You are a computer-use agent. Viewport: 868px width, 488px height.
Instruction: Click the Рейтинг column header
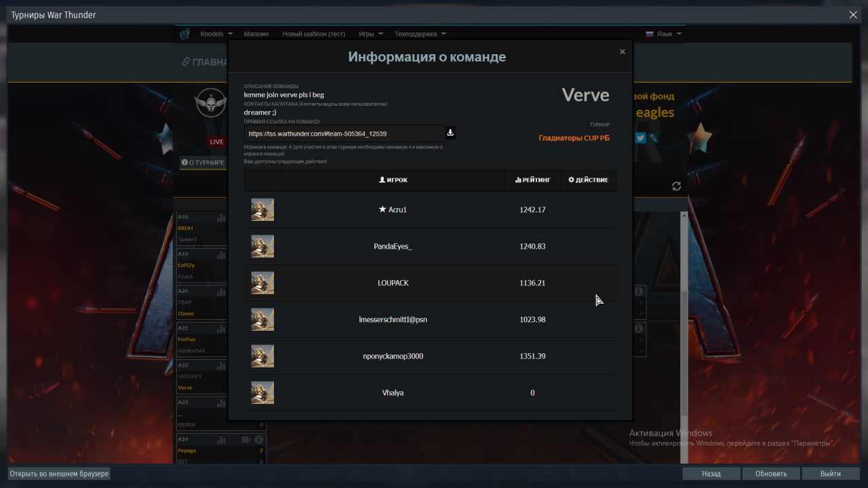(532, 180)
